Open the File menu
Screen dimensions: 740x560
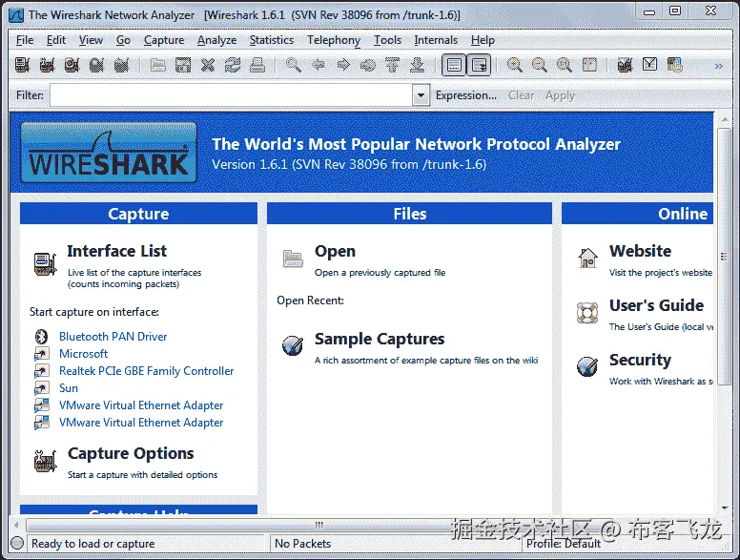(x=25, y=40)
